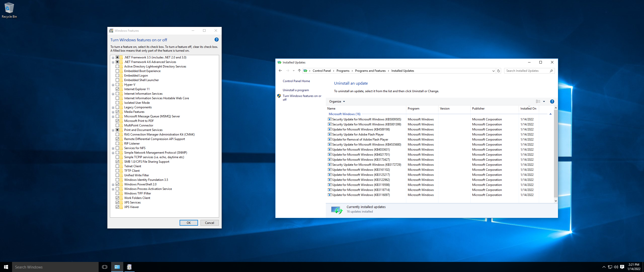
Task: Click OK in Windows Features
Action: click(189, 223)
